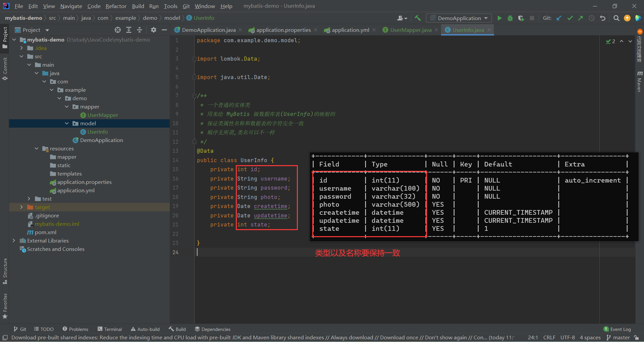Open the Dependencies tool window
644x342 pixels.
tap(213, 329)
